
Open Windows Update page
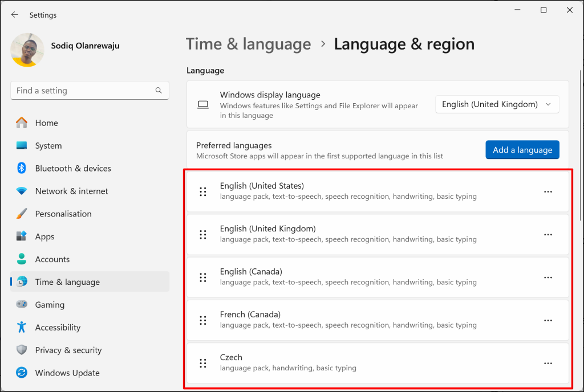coord(90,373)
